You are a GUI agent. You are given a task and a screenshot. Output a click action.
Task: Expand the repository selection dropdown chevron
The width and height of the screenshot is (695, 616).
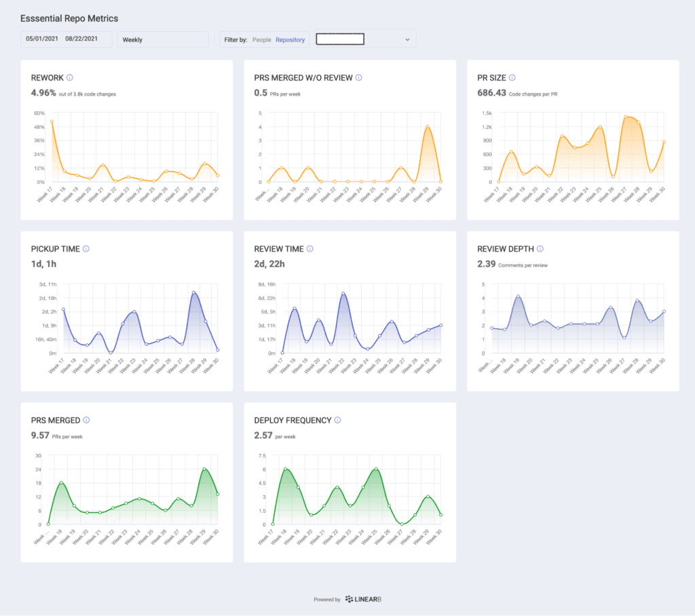tap(407, 40)
